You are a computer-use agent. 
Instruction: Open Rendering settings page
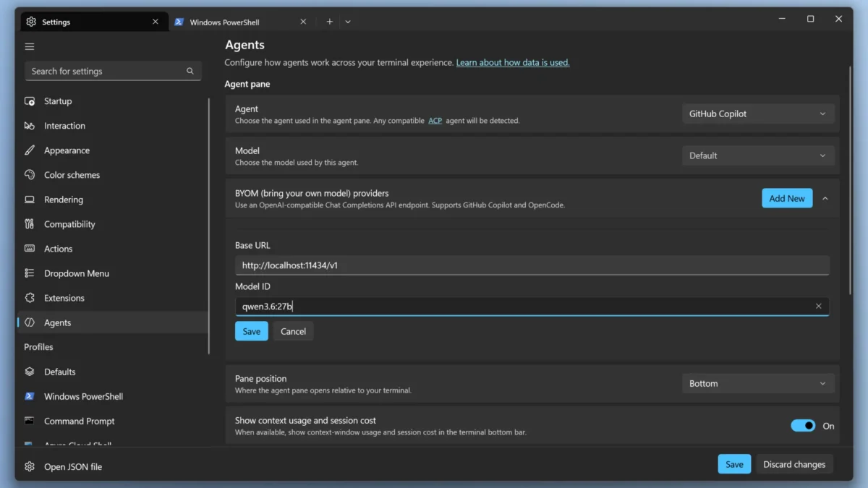(113, 200)
